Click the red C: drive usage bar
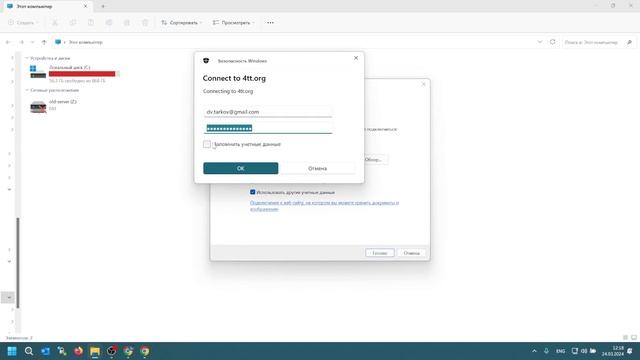This screenshot has width=640, height=360. [x=84, y=74]
